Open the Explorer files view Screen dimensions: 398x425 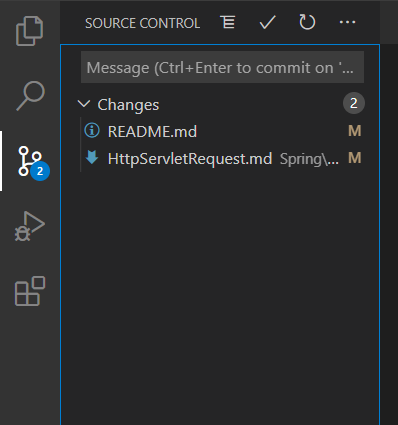[x=30, y=31]
